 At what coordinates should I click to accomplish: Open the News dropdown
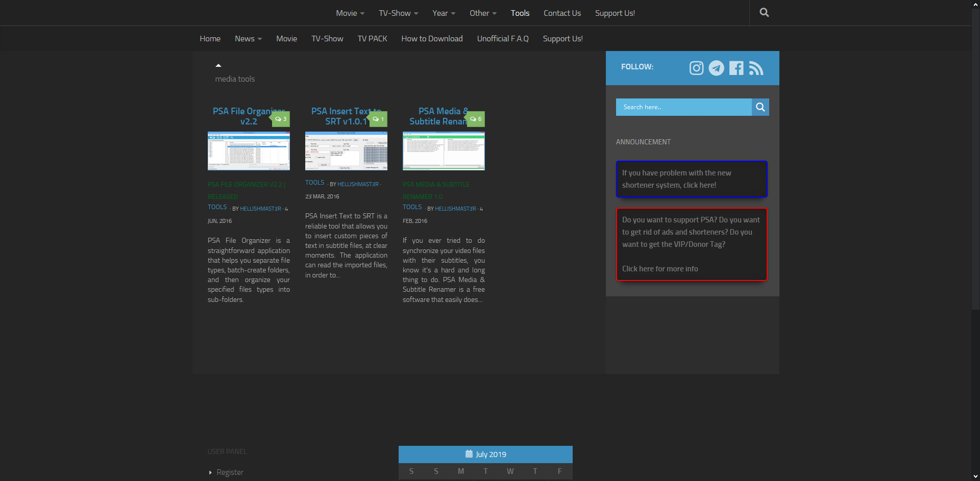tap(248, 38)
